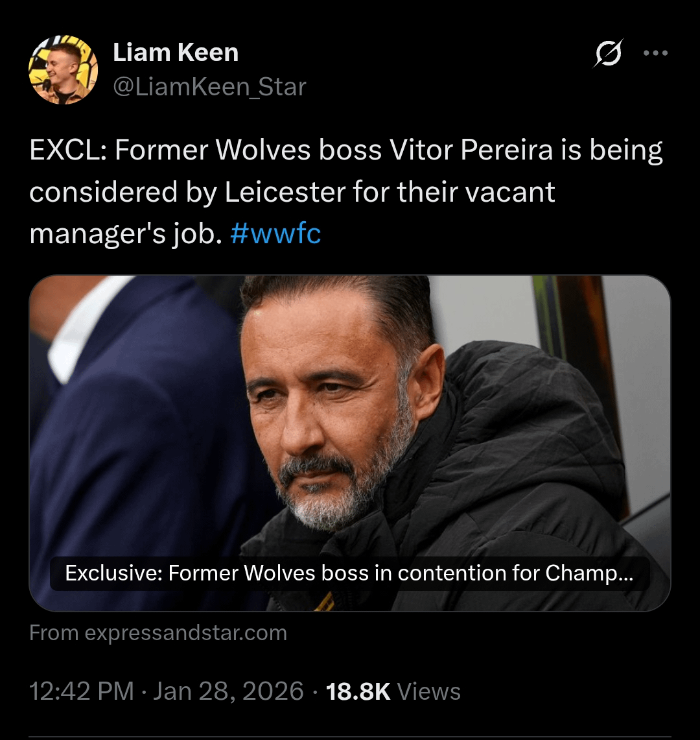700x740 pixels.
Task: Click the Liam Keen display name
Action: coord(176,53)
